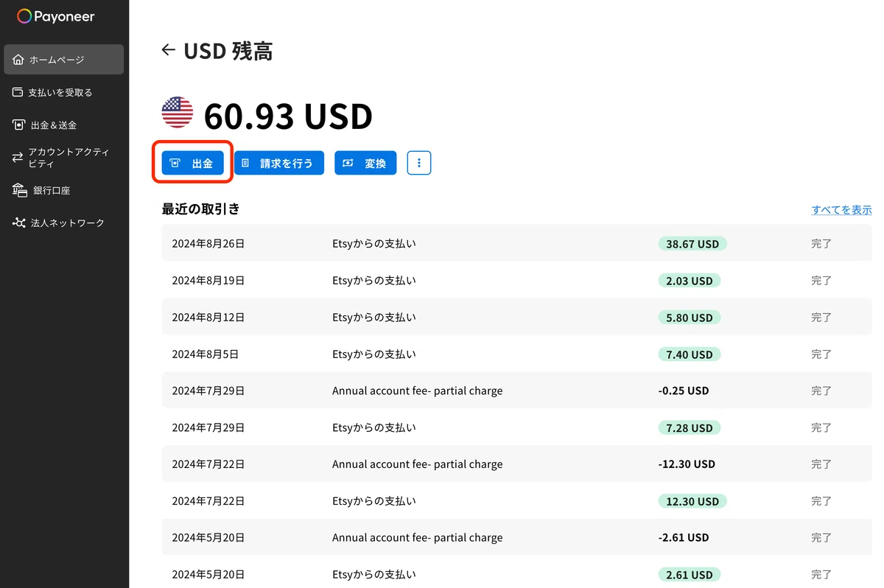Screen dimensions: 884x588
Task: Open the 2024年8月26日 Etsy payment row
Action: pos(516,243)
